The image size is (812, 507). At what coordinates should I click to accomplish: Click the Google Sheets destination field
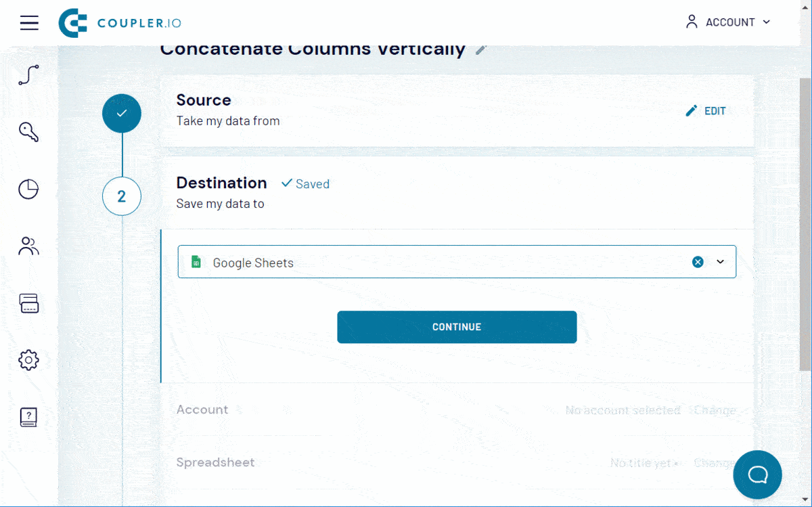click(x=457, y=262)
